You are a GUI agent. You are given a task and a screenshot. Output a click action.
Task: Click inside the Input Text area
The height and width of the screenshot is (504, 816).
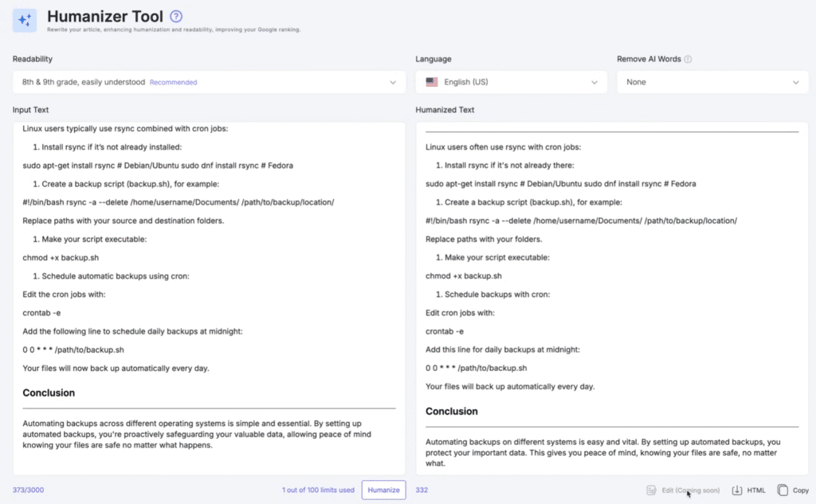point(210,298)
